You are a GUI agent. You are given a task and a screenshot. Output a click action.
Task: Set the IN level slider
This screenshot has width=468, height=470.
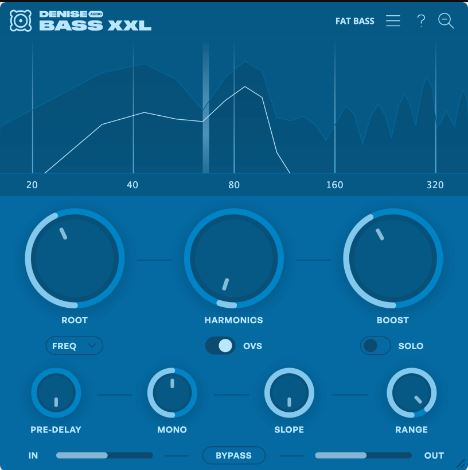pyautogui.click(x=104, y=455)
